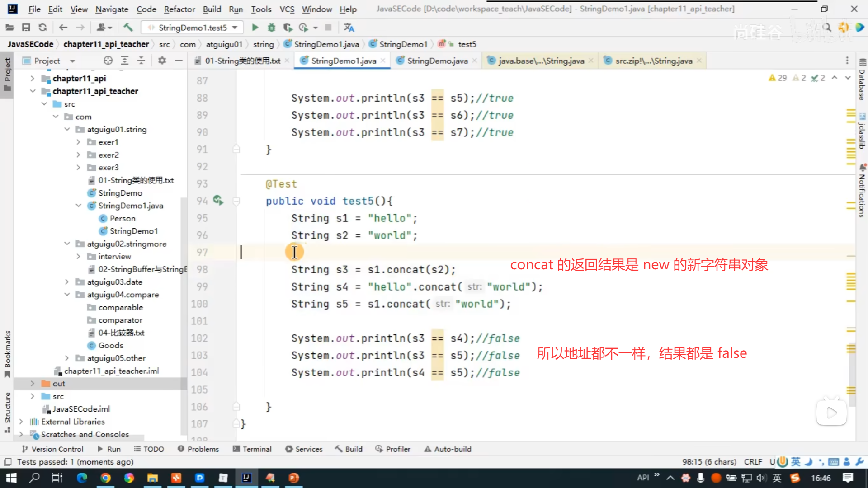Screen dimensions: 868x488
Task: Click the CRLF line separator indicator
Action: [753, 462]
